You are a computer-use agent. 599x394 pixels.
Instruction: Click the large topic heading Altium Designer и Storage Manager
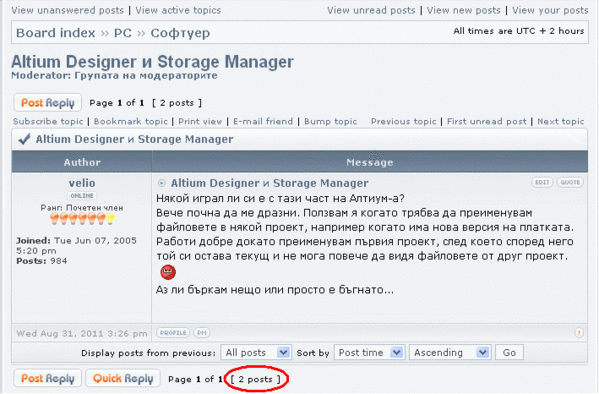(x=152, y=62)
